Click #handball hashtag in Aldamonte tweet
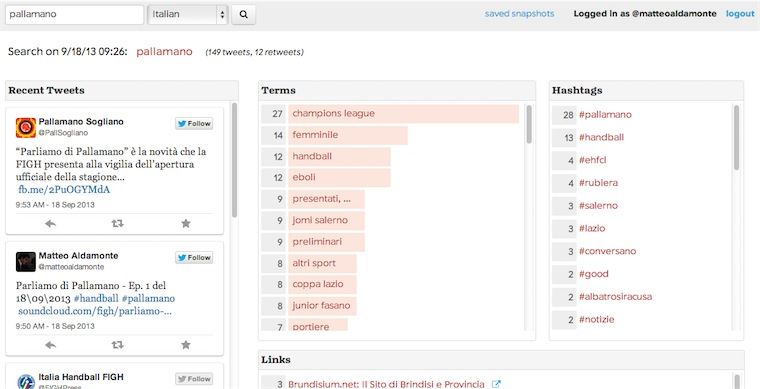The width and height of the screenshot is (760, 389). coord(96,298)
